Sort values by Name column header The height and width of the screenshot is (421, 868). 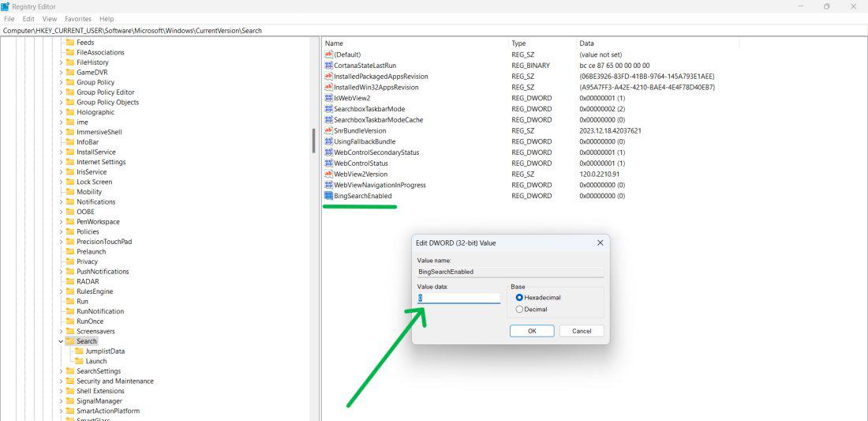[x=415, y=43]
